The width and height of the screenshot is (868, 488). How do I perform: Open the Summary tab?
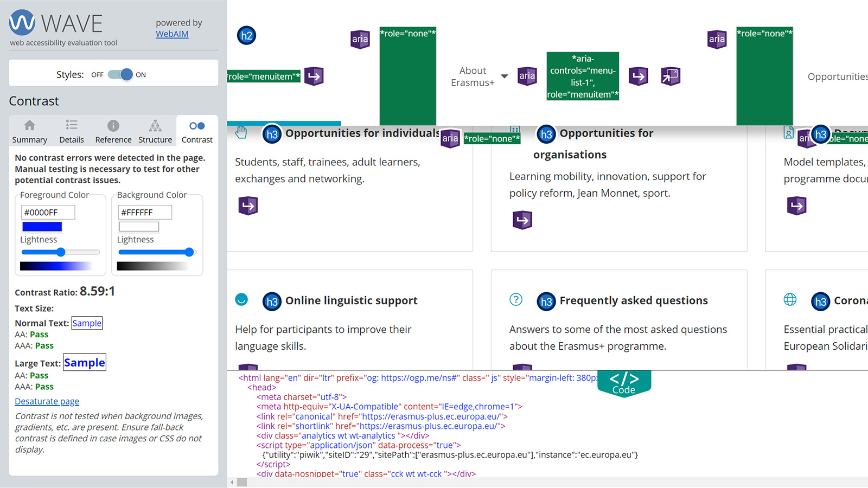pos(30,132)
